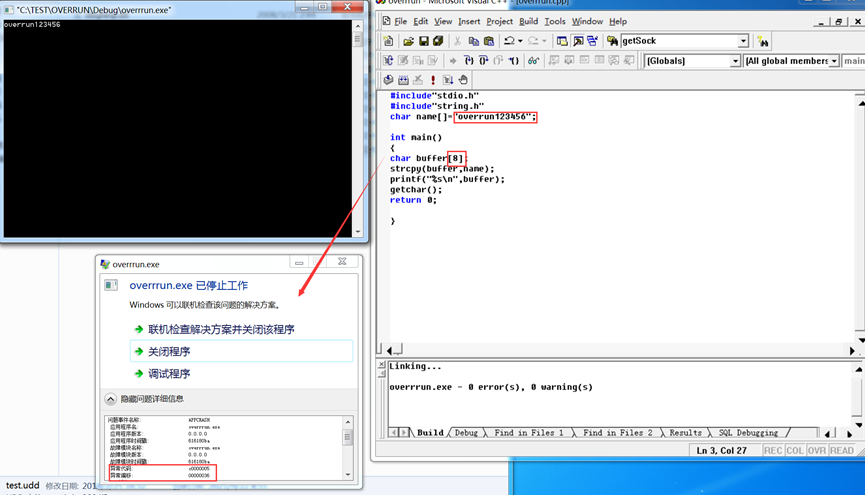Screen dimensions: 865x495
Task: Open the Edit menu
Action: [x=420, y=21]
